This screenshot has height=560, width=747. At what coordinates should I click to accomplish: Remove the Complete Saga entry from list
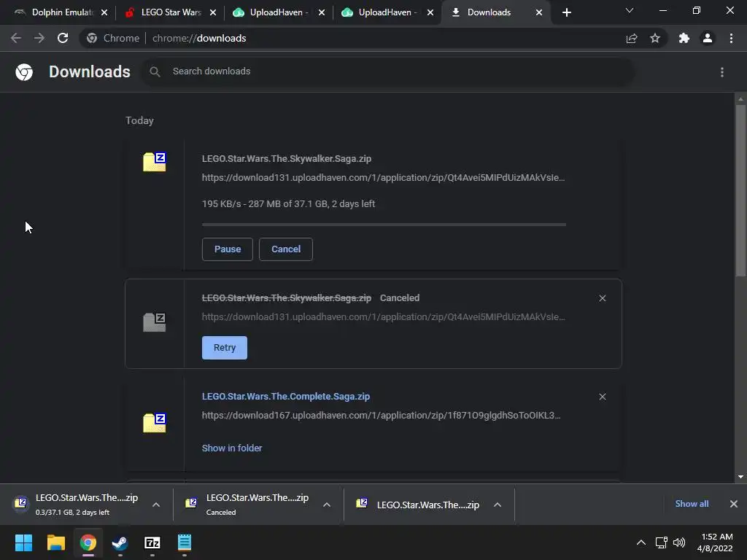[x=602, y=397]
